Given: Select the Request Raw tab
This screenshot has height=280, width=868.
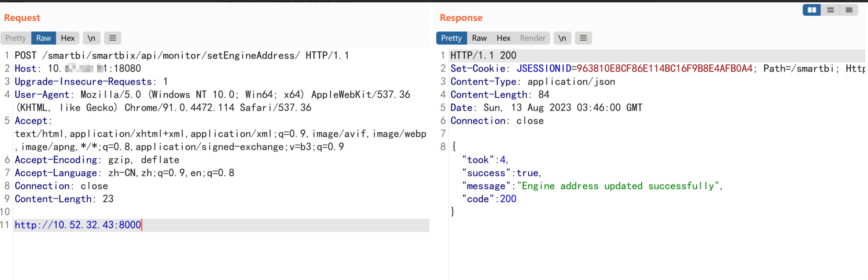Looking at the screenshot, I should coord(44,38).
